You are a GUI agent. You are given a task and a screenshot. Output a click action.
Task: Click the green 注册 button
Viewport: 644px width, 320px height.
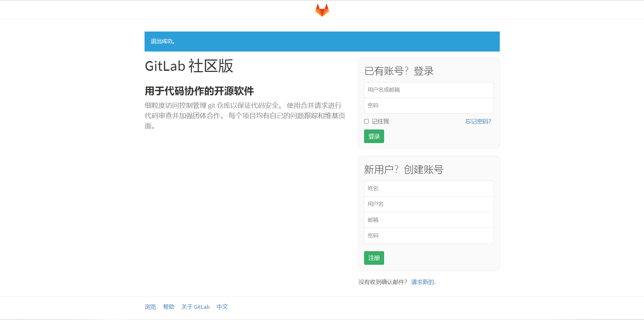pos(374,258)
